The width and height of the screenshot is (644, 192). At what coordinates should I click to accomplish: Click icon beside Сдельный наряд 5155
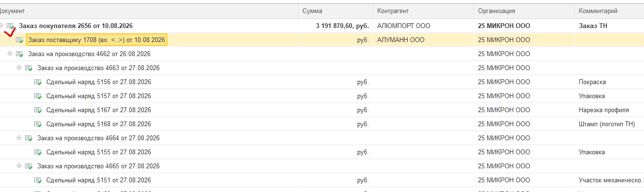click(38, 152)
